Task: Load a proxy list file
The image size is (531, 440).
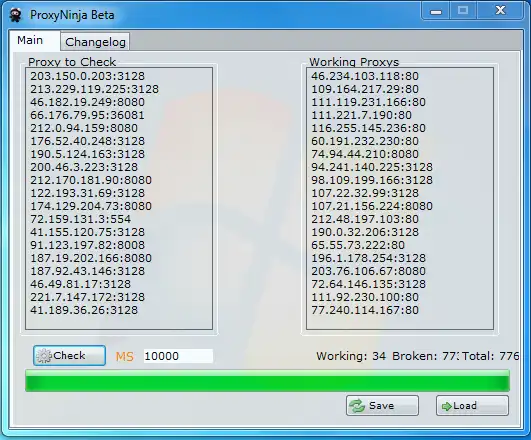Action: click(472, 405)
